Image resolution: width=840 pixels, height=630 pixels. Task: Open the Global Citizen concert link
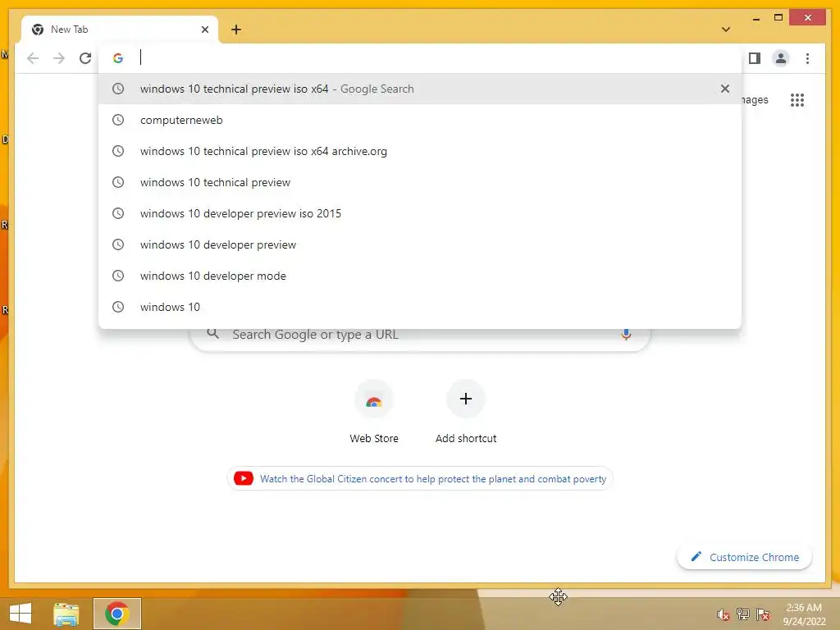[x=433, y=479]
